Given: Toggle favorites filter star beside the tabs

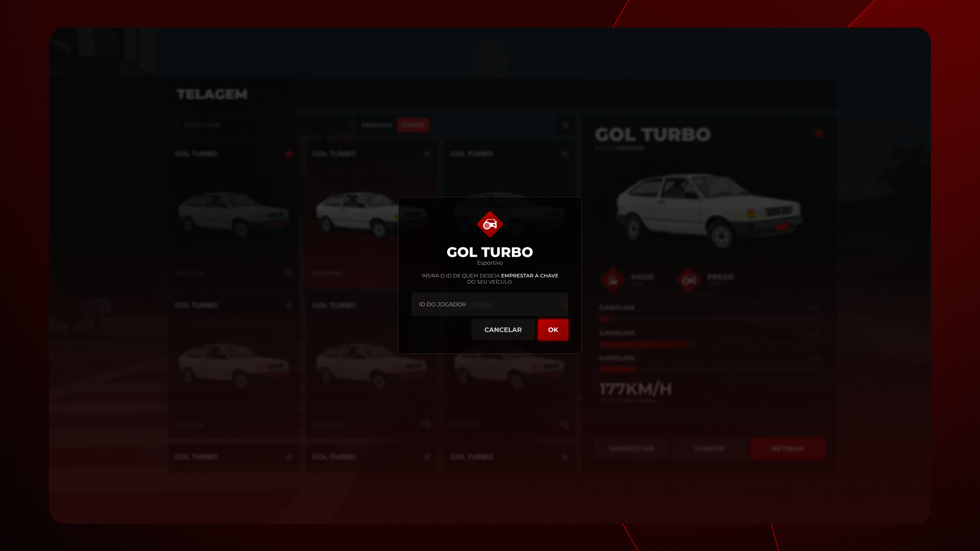Looking at the screenshot, I should click(566, 125).
